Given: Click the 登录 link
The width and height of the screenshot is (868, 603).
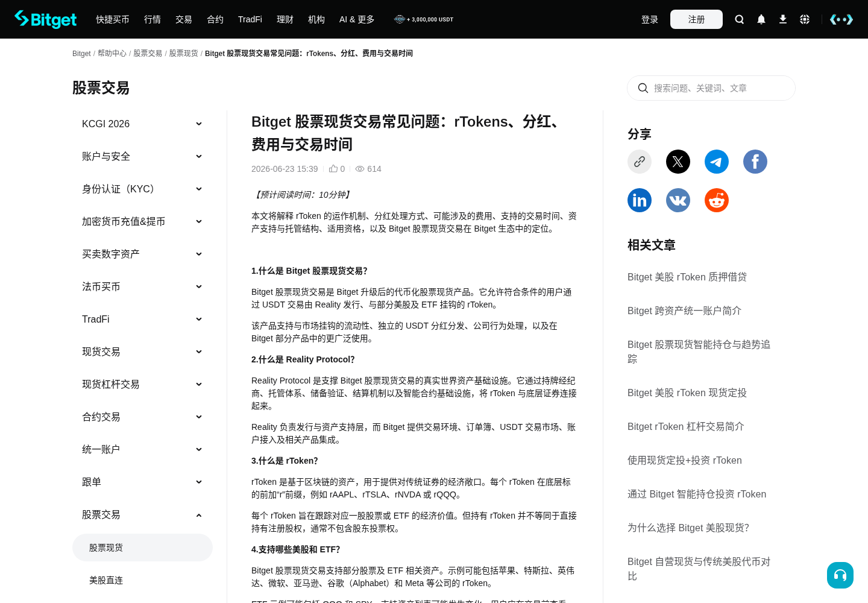Looking at the screenshot, I should 650,19.
